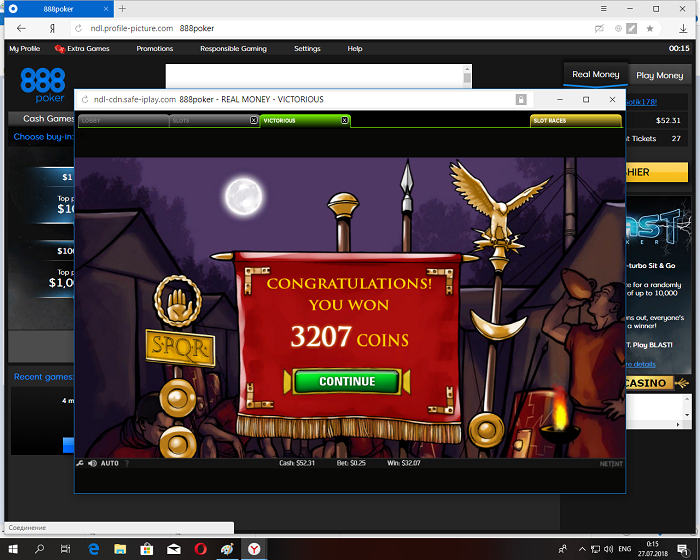Switch to Real Money mode
The width and height of the screenshot is (700, 560).
596,75
